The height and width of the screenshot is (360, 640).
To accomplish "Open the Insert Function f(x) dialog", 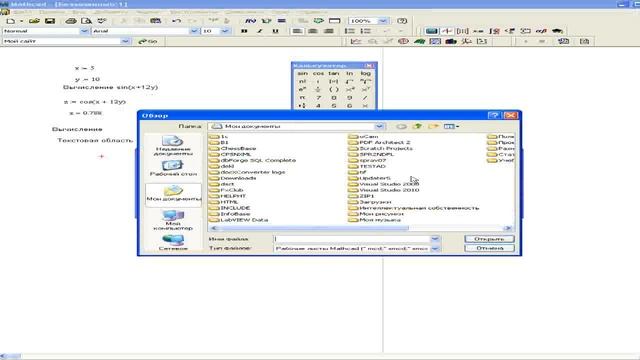I will pos(250,21).
